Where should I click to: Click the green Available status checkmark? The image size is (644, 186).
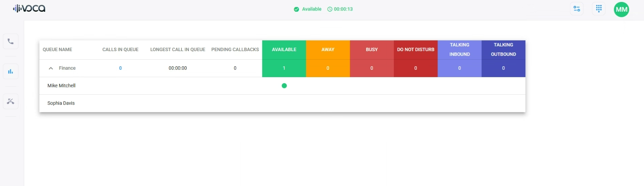[x=296, y=9]
